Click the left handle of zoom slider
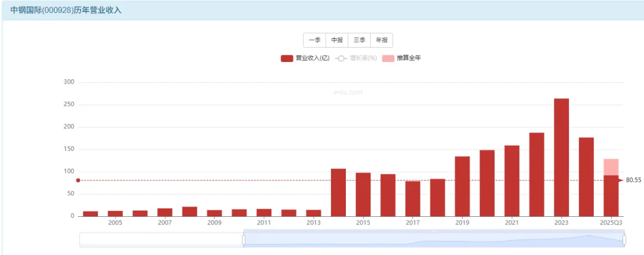This screenshot has height=255, width=644. tap(243, 240)
